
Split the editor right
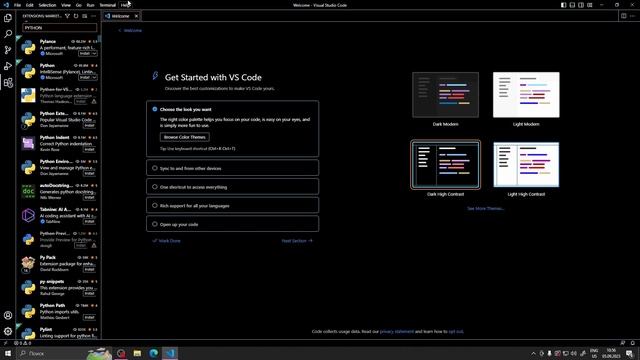click(623, 16)
